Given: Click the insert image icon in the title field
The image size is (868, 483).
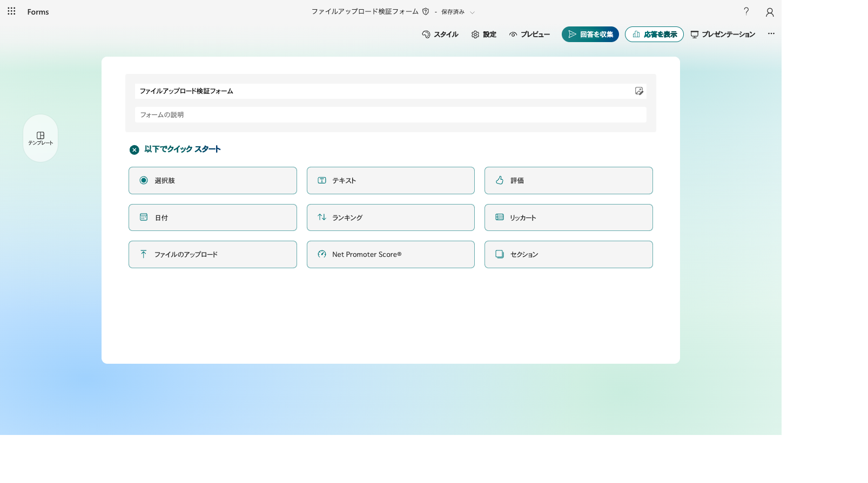Looking at the screenshot, I should point(639,91).
